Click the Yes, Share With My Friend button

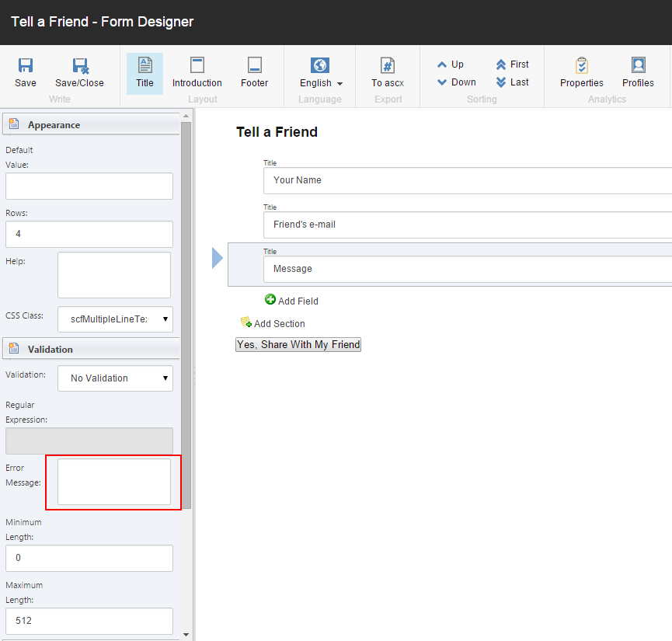[298, 344]
